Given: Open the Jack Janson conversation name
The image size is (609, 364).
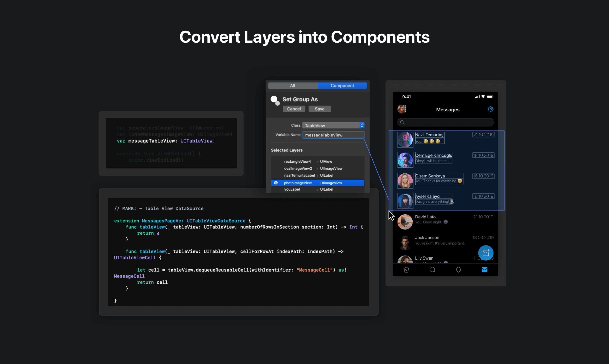Looking at the screenshot, I should coord(427,237).
